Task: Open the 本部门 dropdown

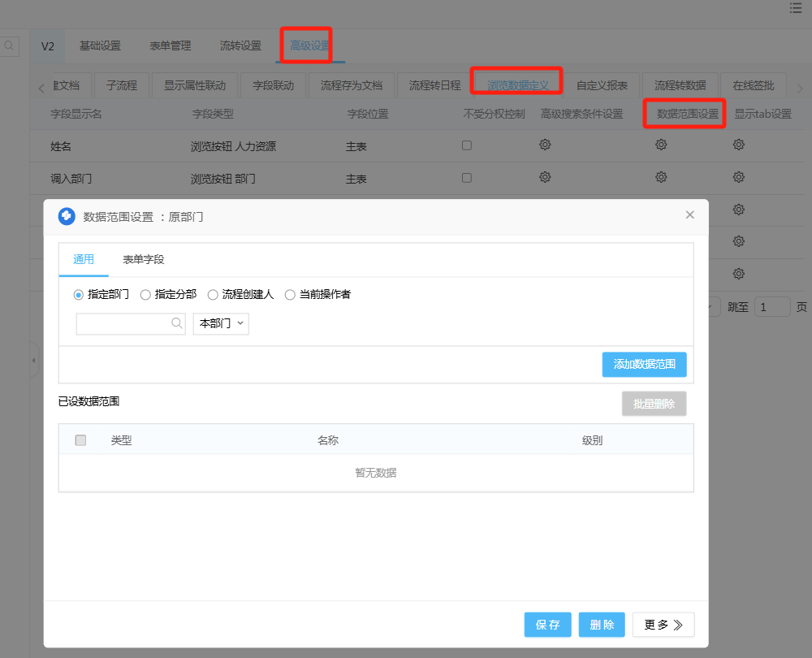Action: [x=221, y=323]
